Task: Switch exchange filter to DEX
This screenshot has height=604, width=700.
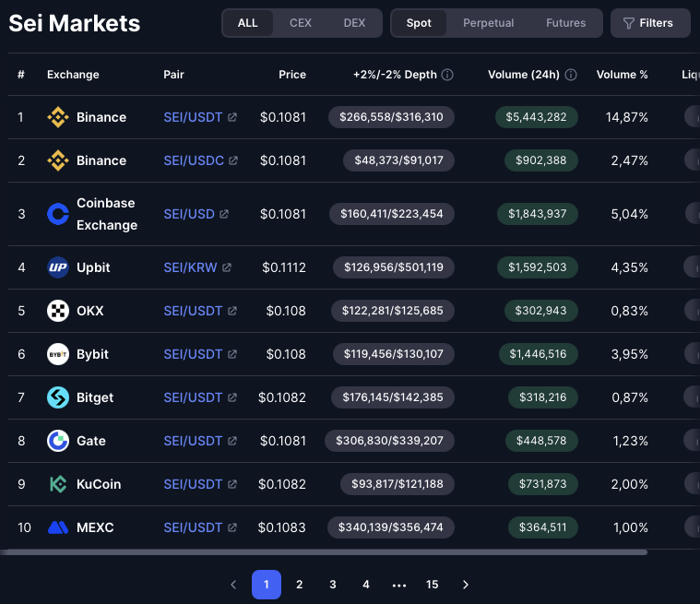Action: pyautogui.click(x=354, y=23)
